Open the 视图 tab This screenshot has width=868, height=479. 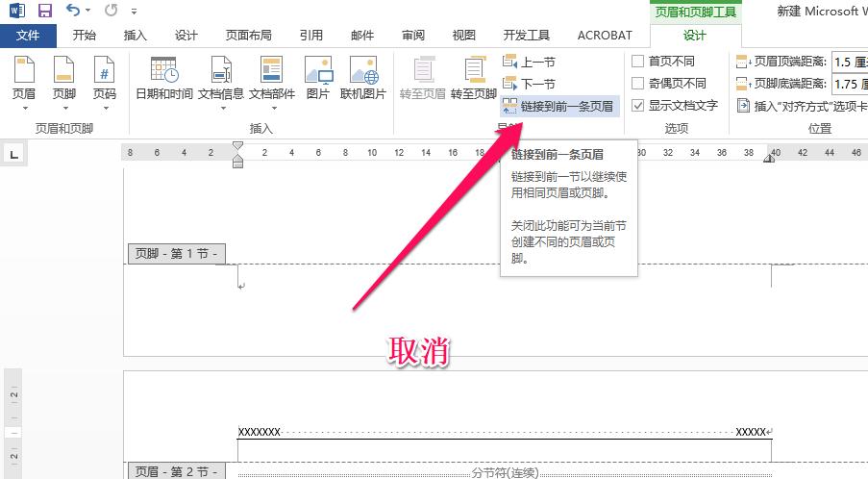click(464, 36)
